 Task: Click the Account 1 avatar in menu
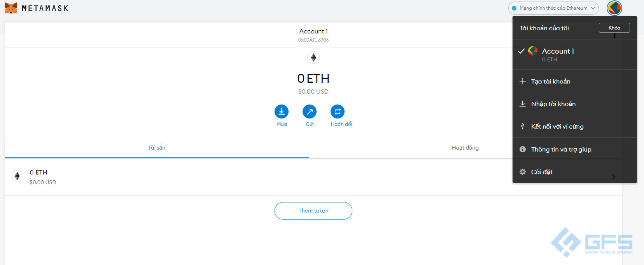[x=533, y=51]
